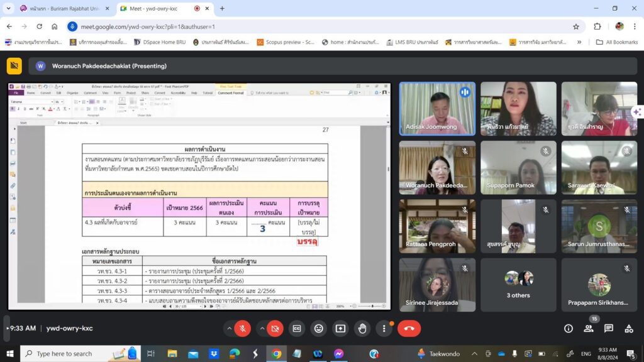Open the Comment Format ribbon tab in presentation
Screen dimensions: 644x362
[x=231, y=93]
